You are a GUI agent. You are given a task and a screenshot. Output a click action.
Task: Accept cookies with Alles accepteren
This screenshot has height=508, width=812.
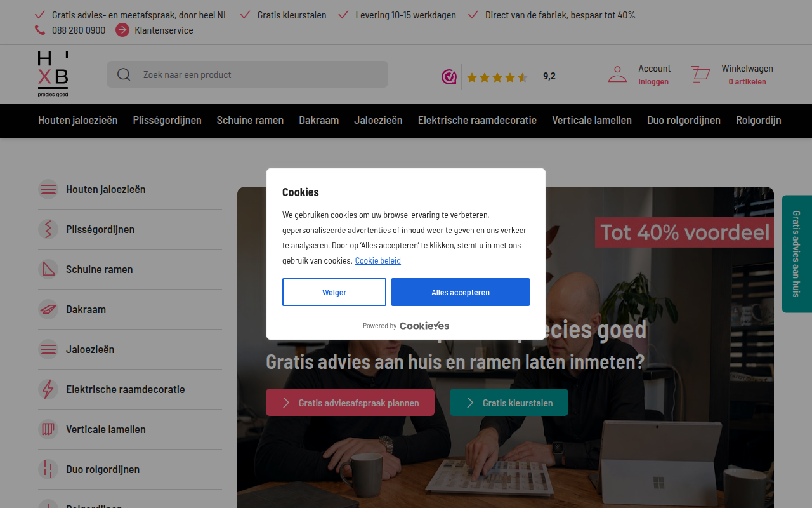[461, 292]
